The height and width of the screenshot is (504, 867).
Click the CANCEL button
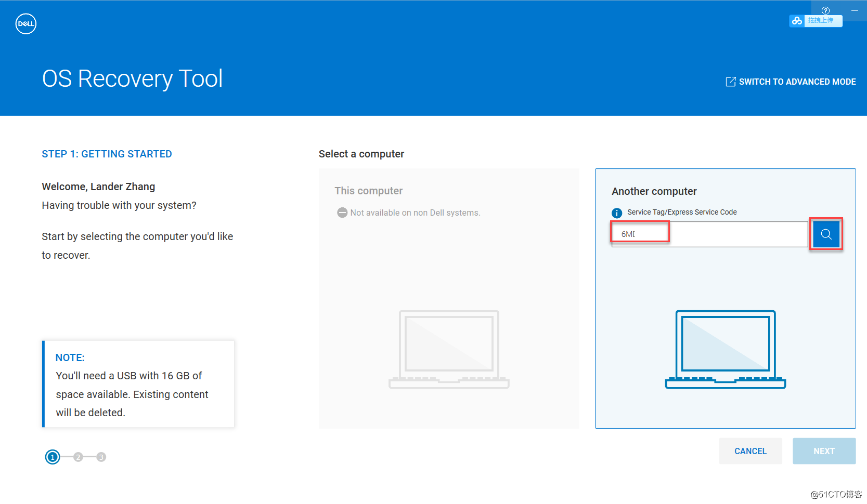click(750, 451)
